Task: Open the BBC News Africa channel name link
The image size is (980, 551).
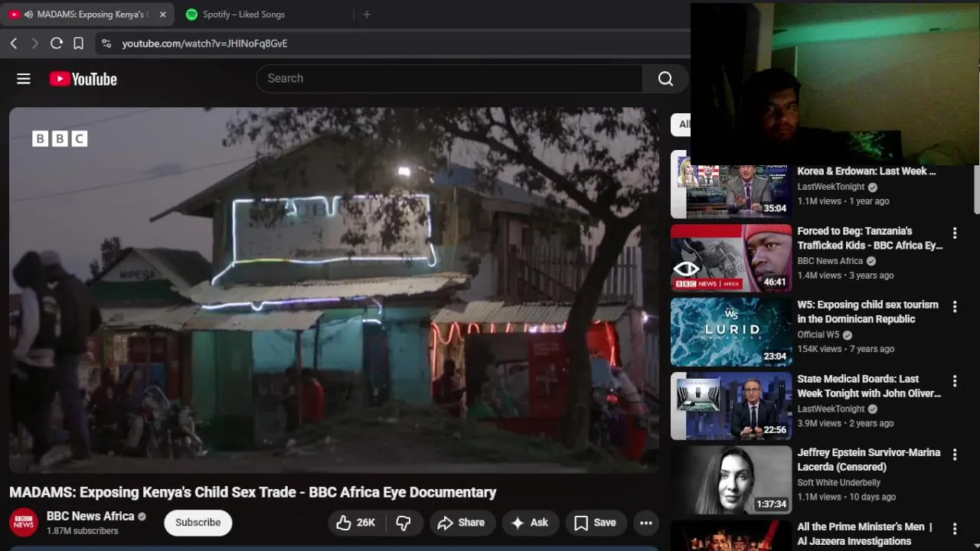Action: pos(90,517)
